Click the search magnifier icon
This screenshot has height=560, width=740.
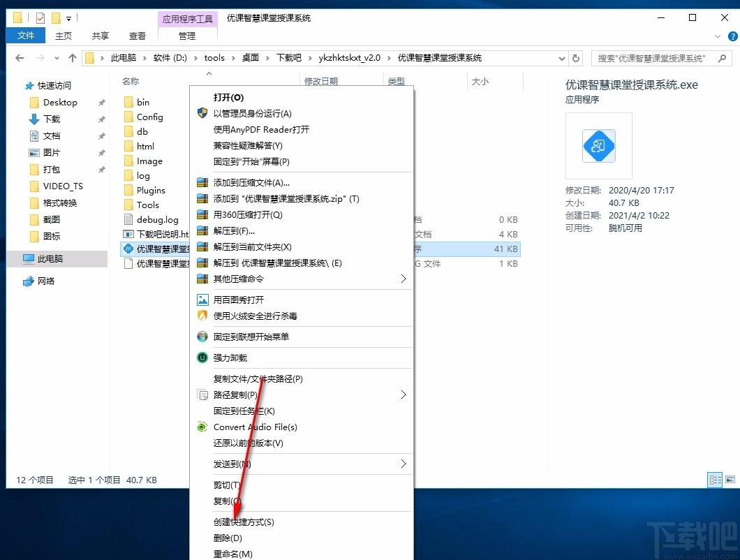[x=722, y=58]
